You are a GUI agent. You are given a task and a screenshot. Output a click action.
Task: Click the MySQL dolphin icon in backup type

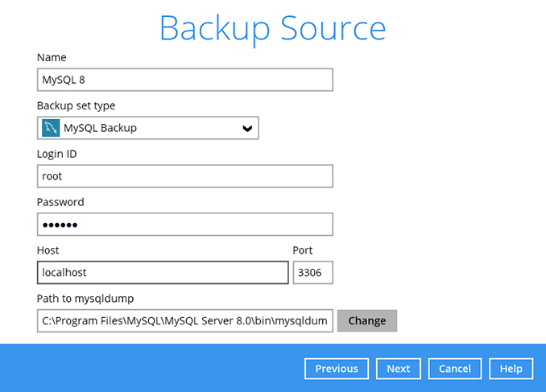click(x=51, y=128)
